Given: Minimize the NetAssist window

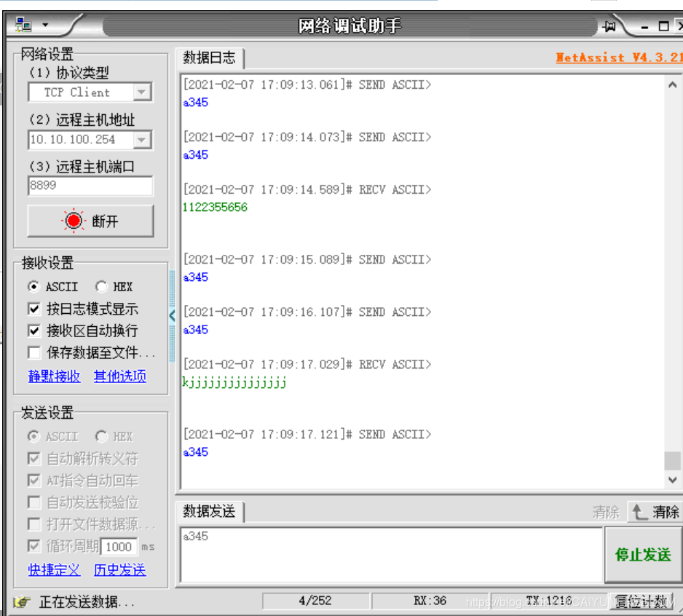Looking at the screenshot, I should click(x=644, y=26).
